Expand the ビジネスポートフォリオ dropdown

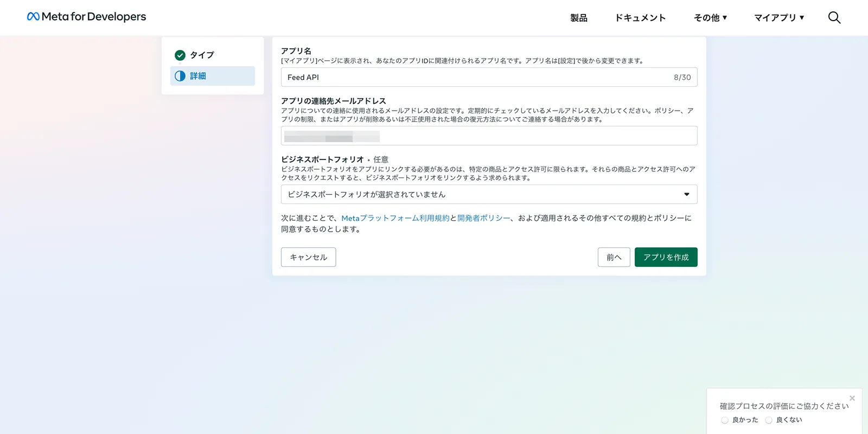(489, 194)
